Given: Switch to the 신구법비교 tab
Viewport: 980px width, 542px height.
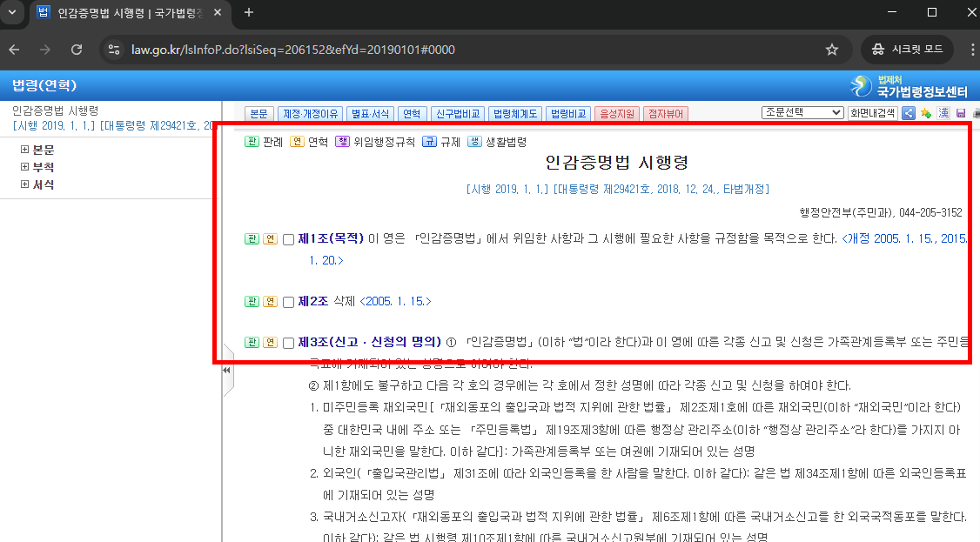Looking at the screenshot, I should pos(459,113).
